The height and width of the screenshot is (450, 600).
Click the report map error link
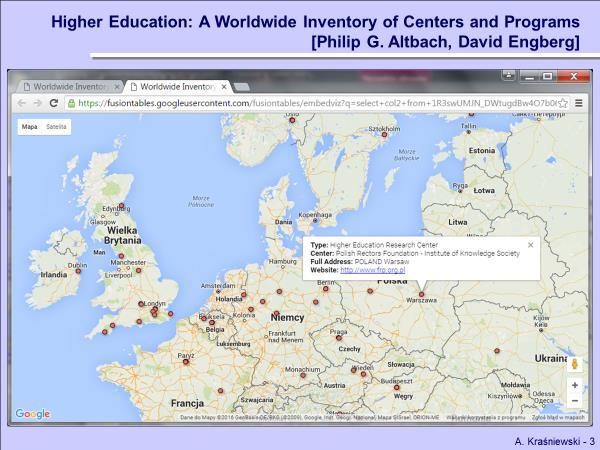[558, 417]
